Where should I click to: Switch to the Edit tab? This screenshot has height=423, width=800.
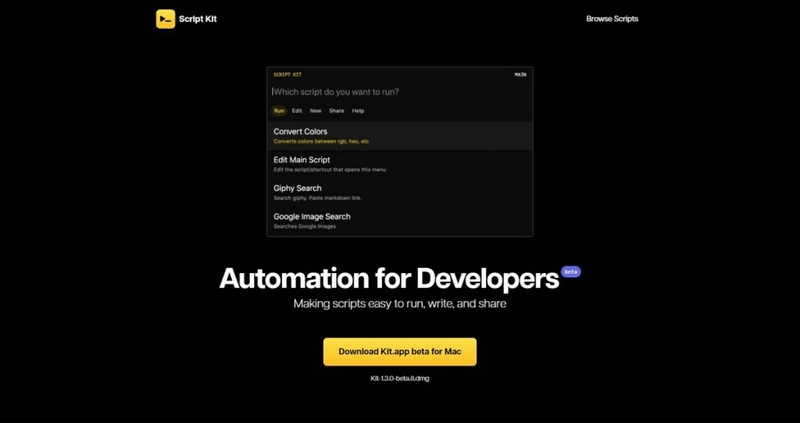(297, 111)
